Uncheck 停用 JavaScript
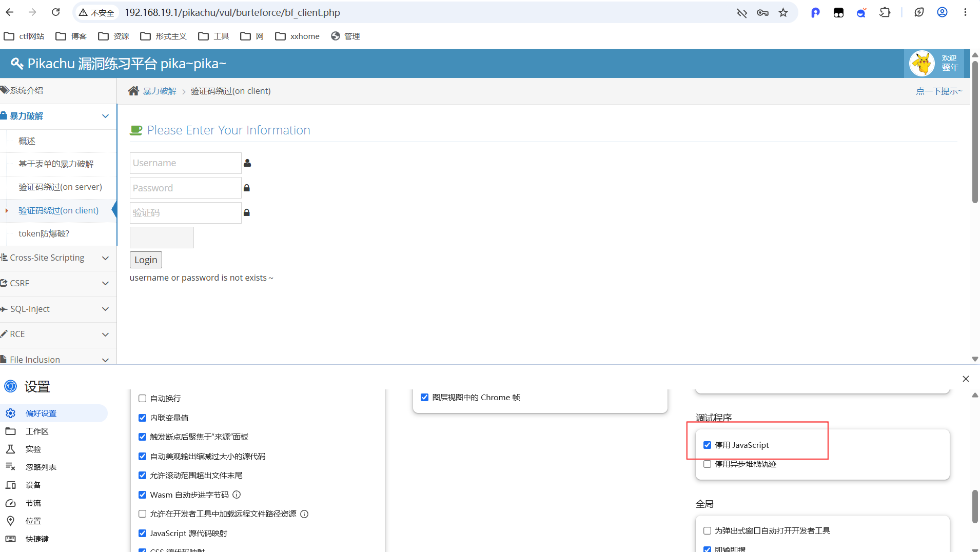Screen dimensions: 980x552 click(708, 445)
